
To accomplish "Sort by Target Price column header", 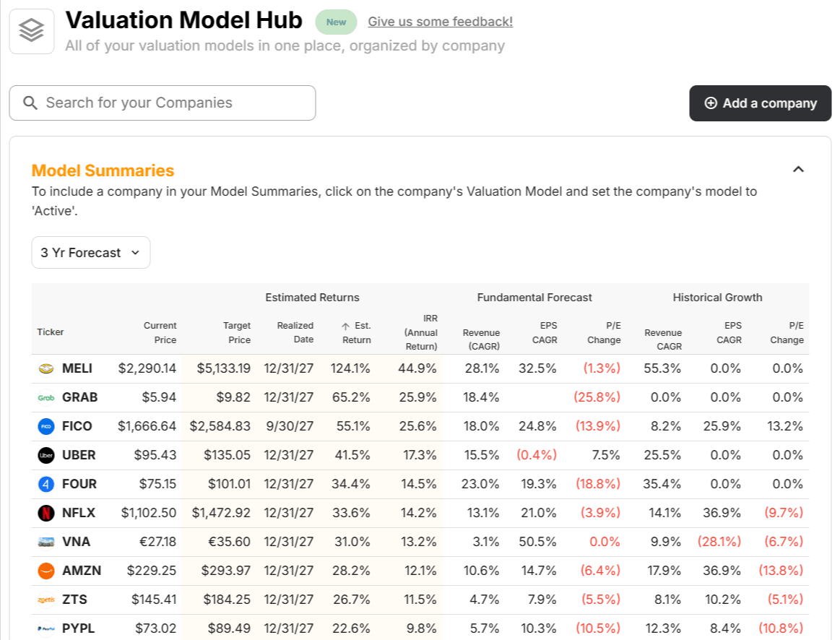I will click(236, 332).
